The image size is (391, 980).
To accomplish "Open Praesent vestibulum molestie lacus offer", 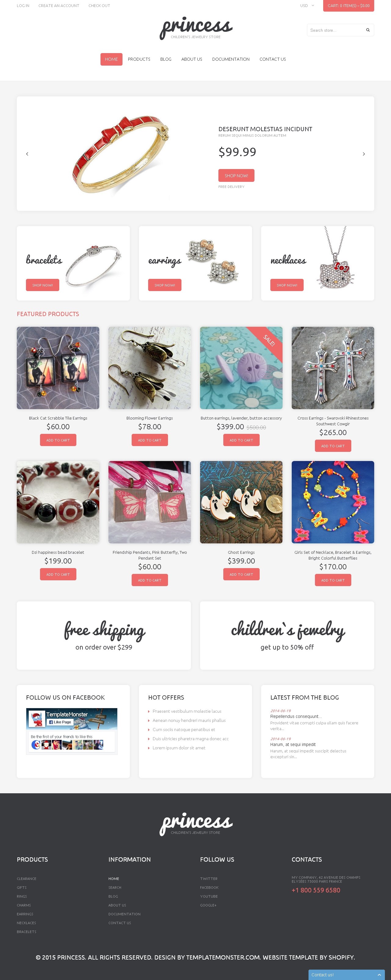I will [x=187, y=711].
